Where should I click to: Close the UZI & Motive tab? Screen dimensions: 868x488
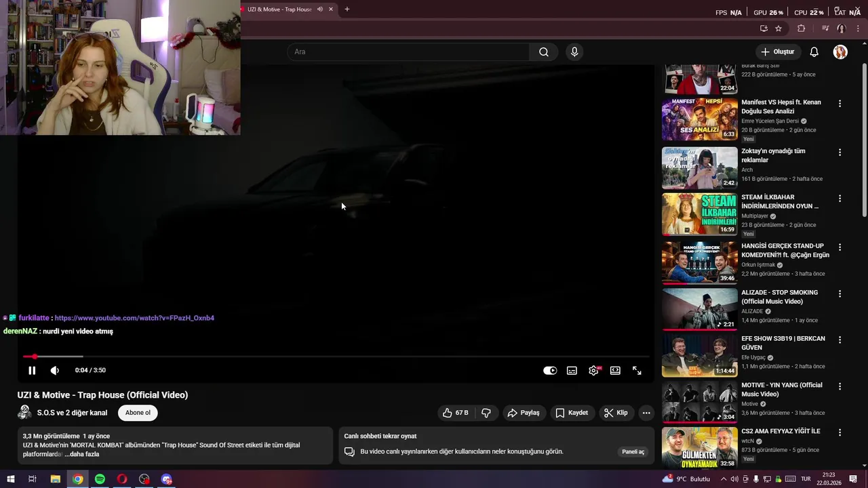point(331,9)
